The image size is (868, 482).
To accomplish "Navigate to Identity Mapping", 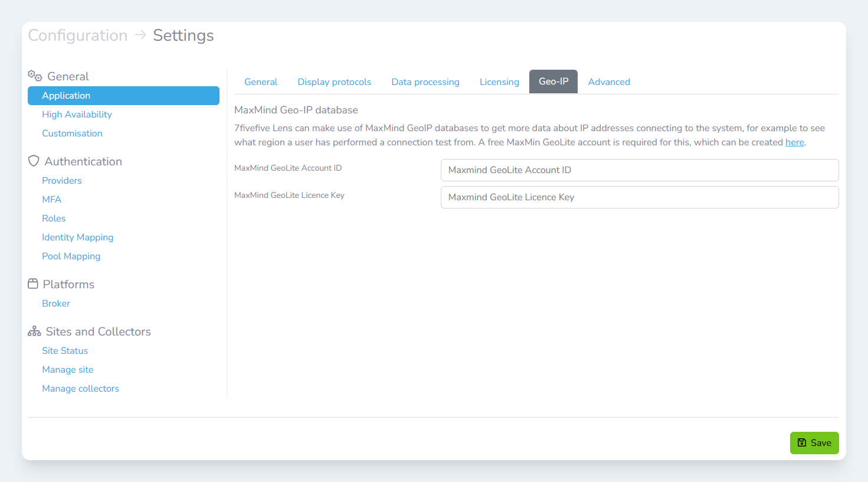I will [77, 237].
